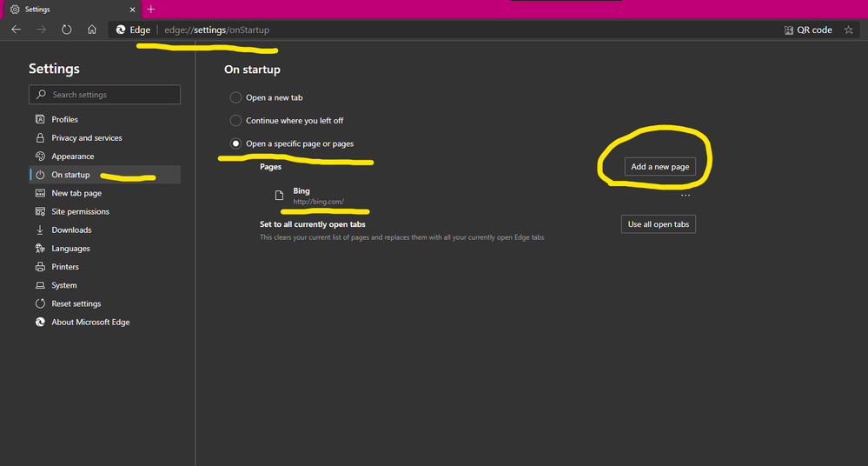This screenshot has height=466, width=868.
Task: Select the Open a new tab radio button
Action: (235, 97)
